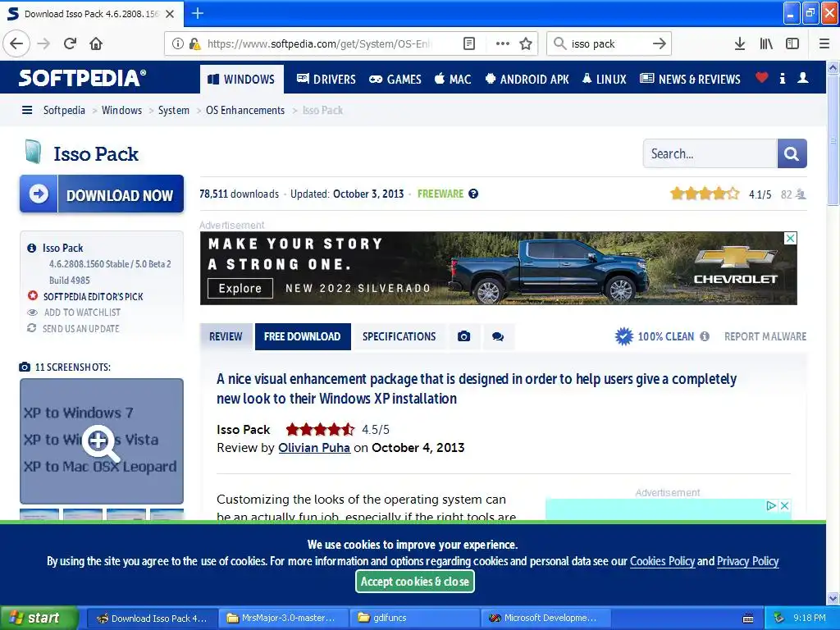
Task: Switch to MrsMajor-3.0-master taskbar window
Action: tap(283, 618)
